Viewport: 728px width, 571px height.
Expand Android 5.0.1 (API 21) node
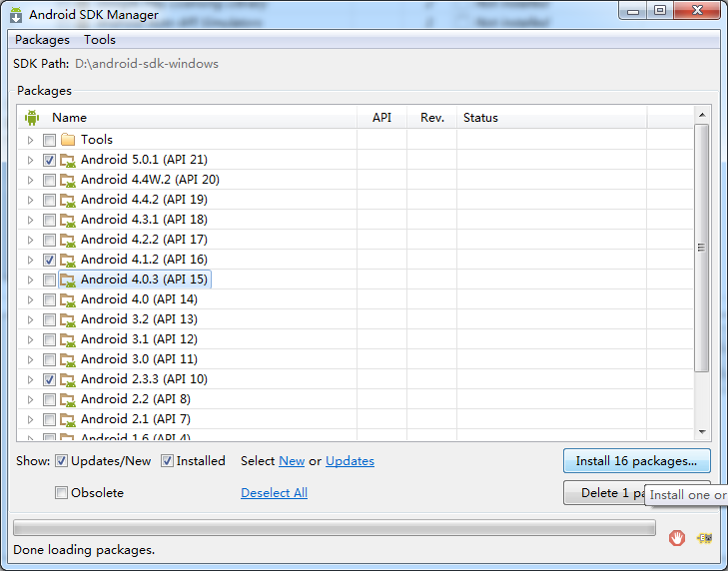[x=30, y=160]
